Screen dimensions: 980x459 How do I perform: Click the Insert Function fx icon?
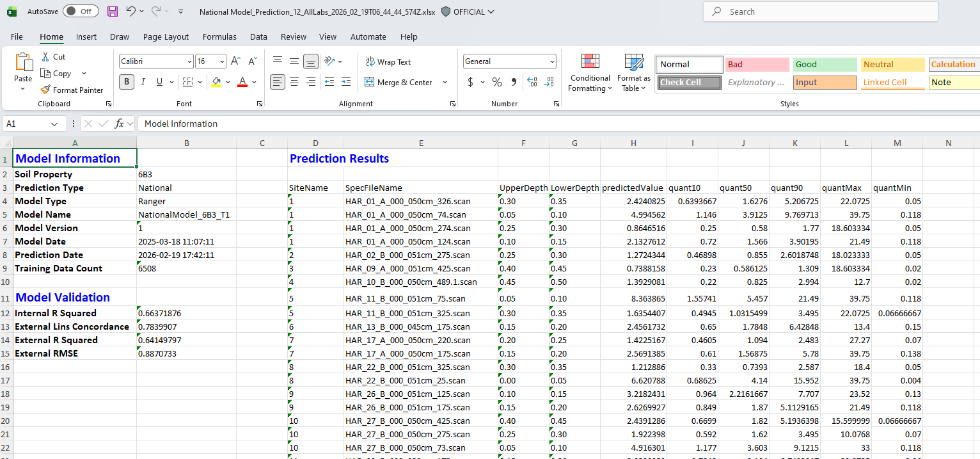point(119,124)
